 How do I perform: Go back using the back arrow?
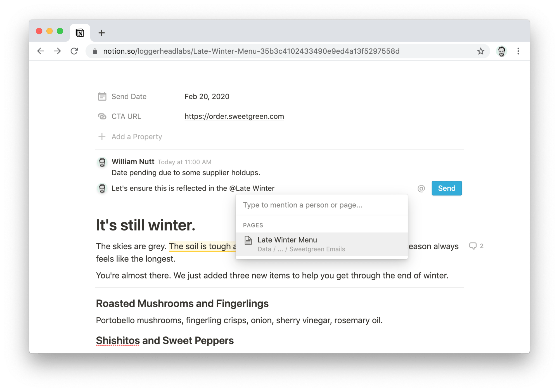41,51
